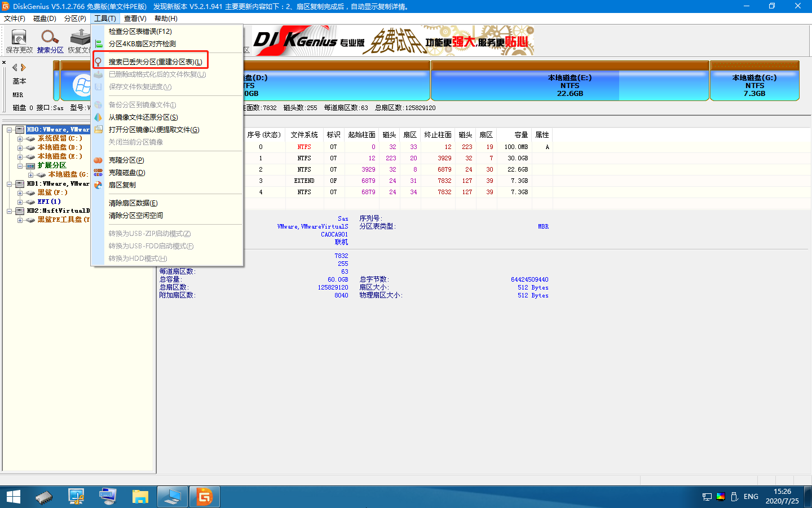
Task: Click the total sectors value 125829120
Action: [333, 287]
